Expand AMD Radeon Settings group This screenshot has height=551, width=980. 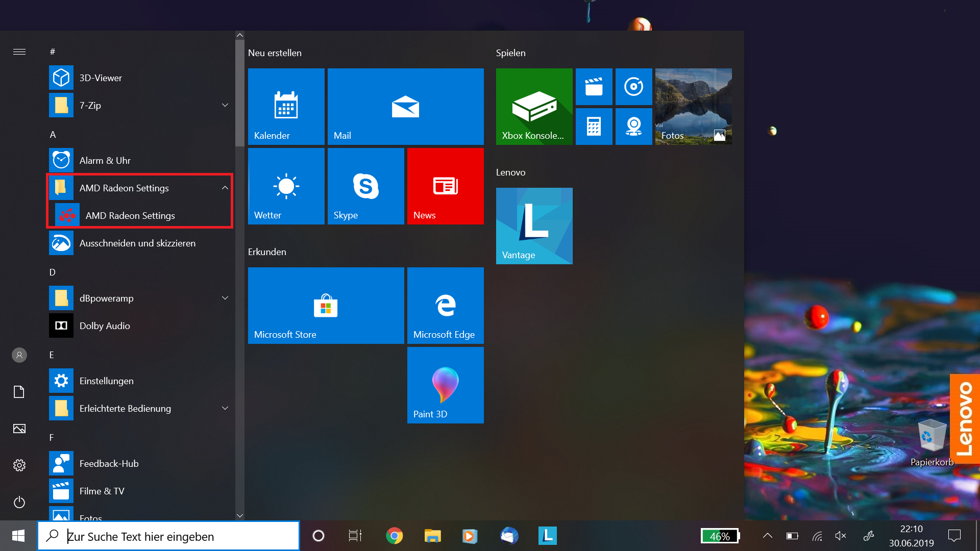(225, 188)
